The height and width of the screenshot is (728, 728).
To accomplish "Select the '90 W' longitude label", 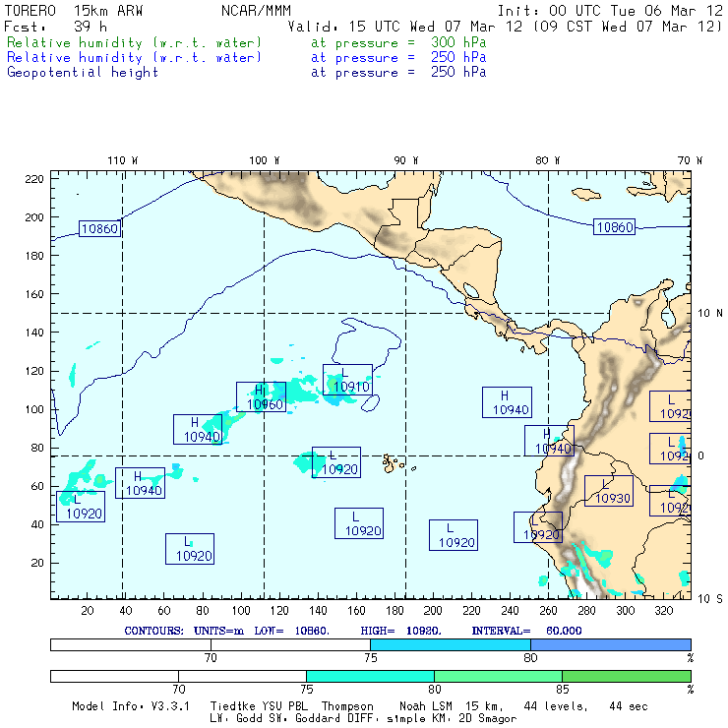I will point(406,160).
